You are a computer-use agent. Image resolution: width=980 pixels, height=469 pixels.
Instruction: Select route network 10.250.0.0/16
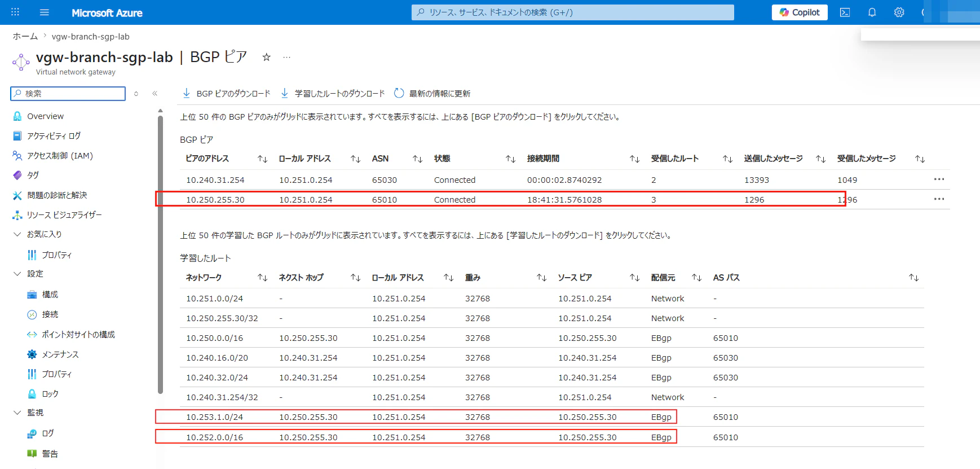(215, 338)
